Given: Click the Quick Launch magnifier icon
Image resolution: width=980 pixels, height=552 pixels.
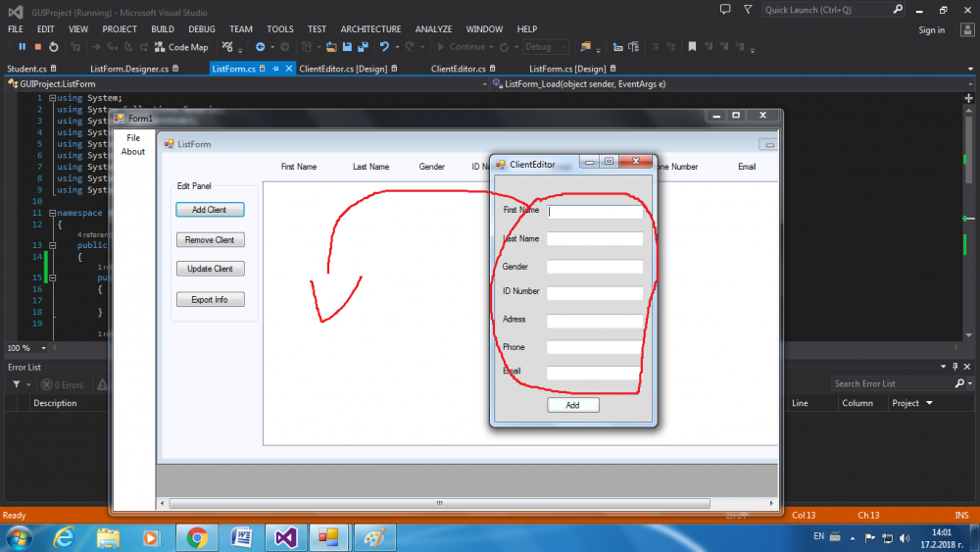Looking at the screenshot, I should 898,10.
